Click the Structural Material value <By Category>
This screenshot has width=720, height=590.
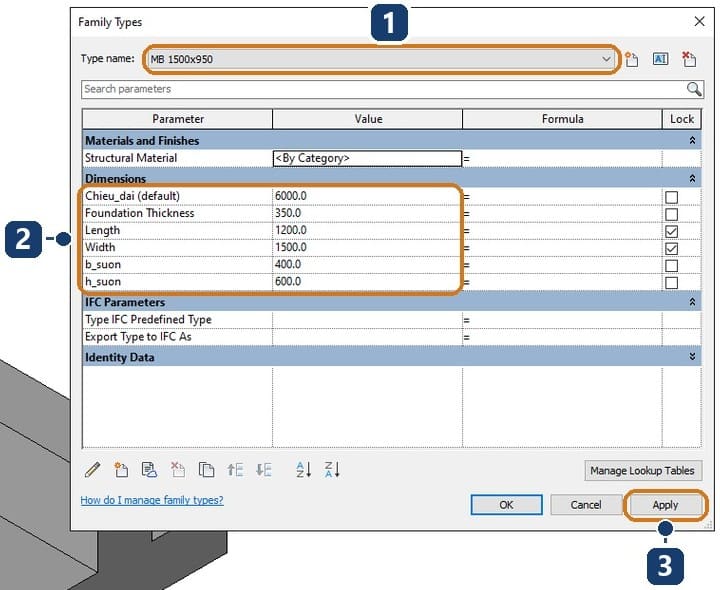tap(367, 158)
